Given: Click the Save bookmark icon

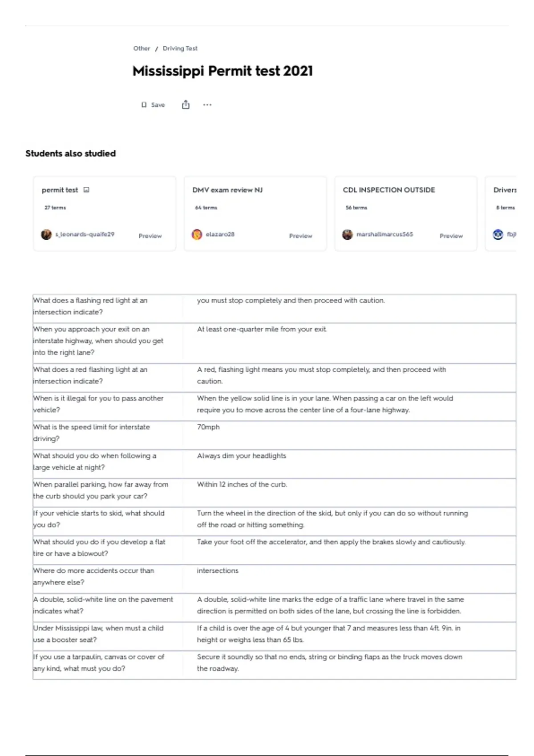Looking at the screenshot, I should click(144, 105).
